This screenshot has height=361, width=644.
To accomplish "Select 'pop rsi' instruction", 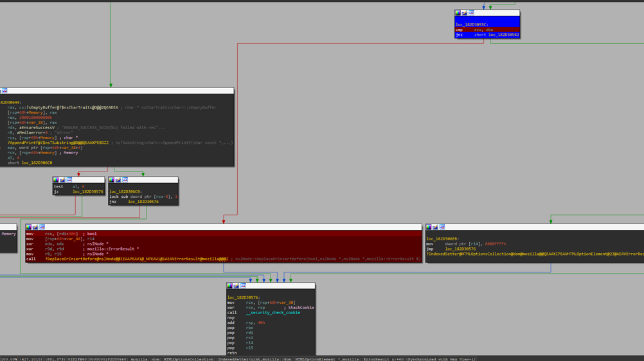I will coord(240,338).
